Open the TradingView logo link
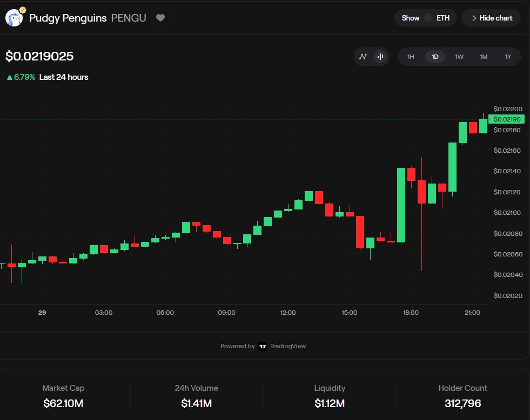This screenshot has width=530, height=420. click(x=263, y=347)
